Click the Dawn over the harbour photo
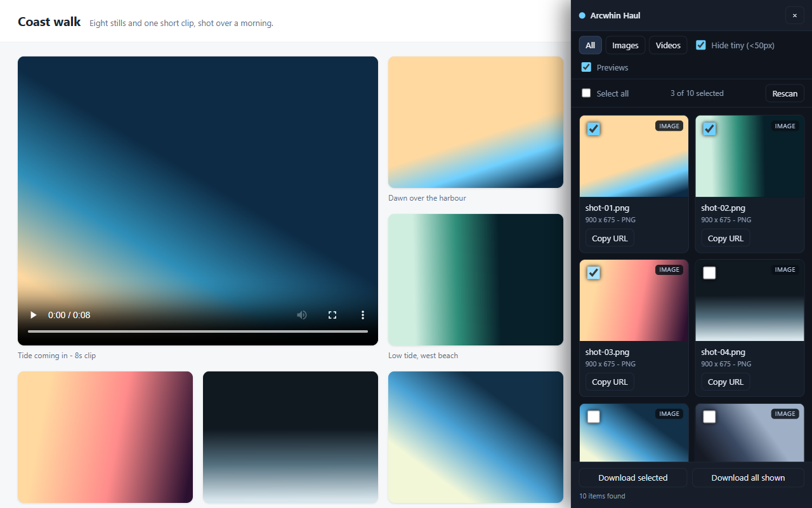812x508 pixels. 476,122
